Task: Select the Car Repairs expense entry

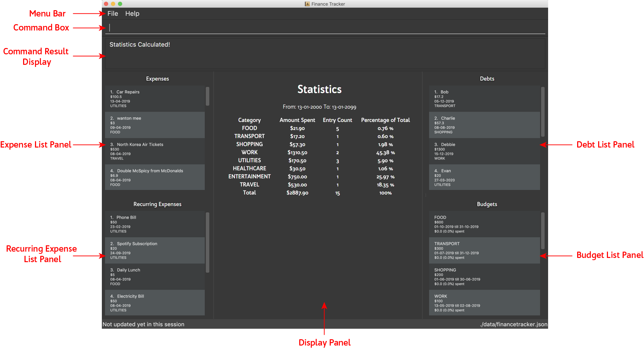Action: [155, 98]
